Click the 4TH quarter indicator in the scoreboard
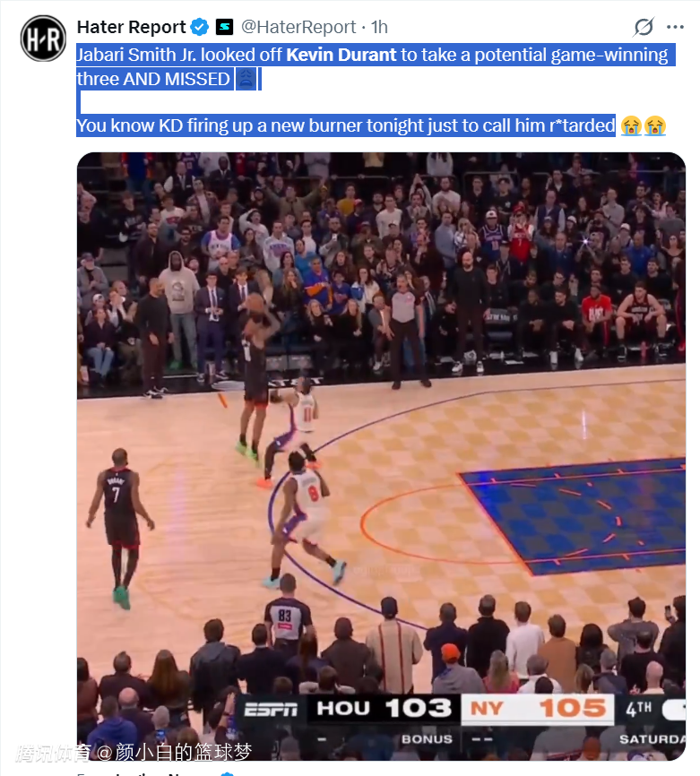The height and width of the screenshot is (776, 700). (638, 709)
